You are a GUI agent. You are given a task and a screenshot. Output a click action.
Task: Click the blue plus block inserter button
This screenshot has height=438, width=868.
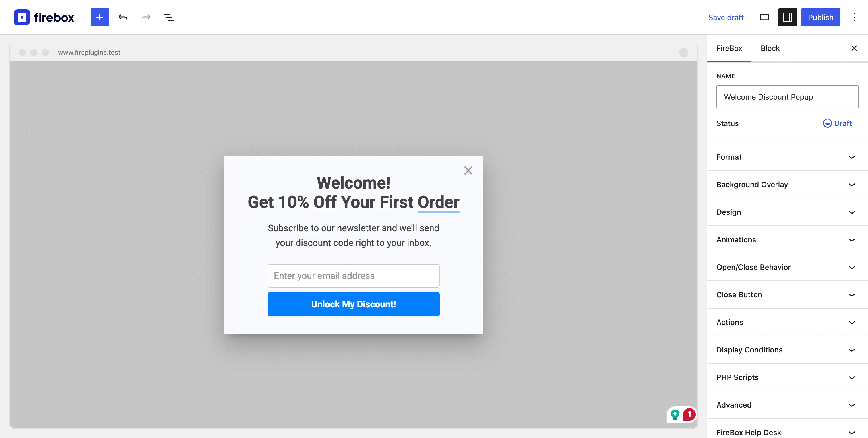tap(100, 17)
